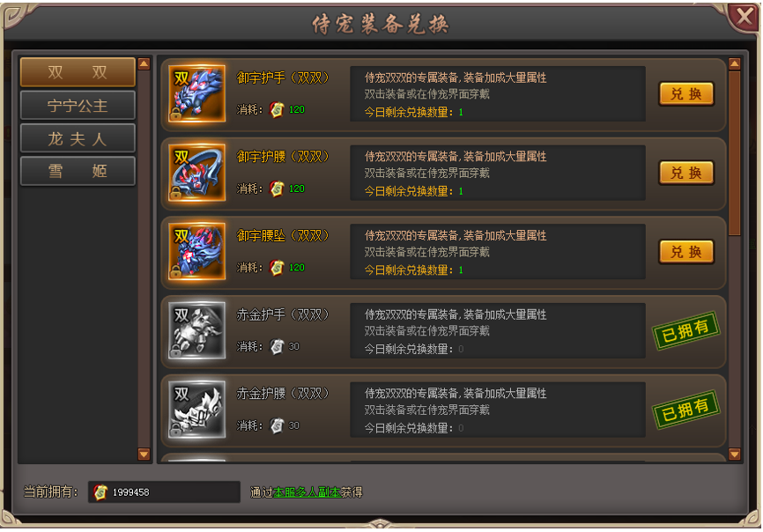Image resolution: width=763 pixels, height=532 pixels.
Task: Click the 御宇护腰 belt equipment icon
Action: (196, 172)
